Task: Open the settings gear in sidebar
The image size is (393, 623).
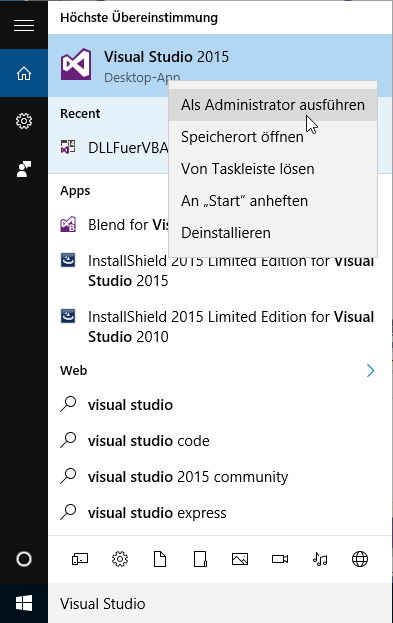Action: (24, 121)
